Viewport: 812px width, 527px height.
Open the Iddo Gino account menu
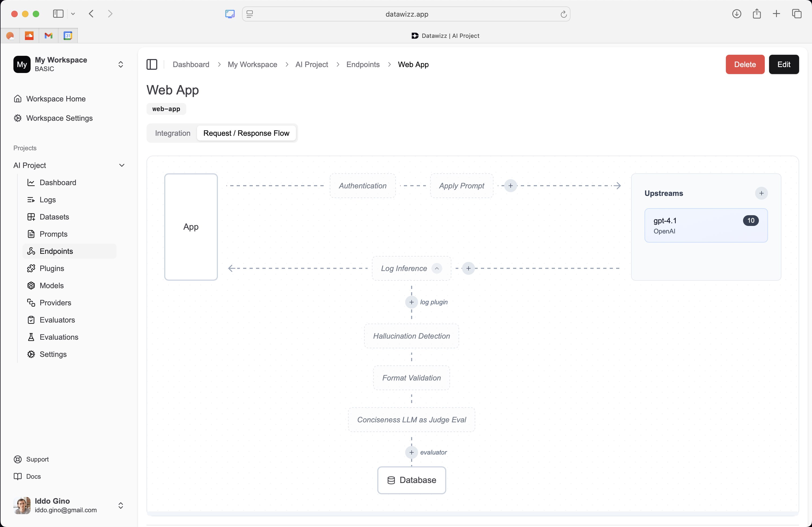pos(120,505)
